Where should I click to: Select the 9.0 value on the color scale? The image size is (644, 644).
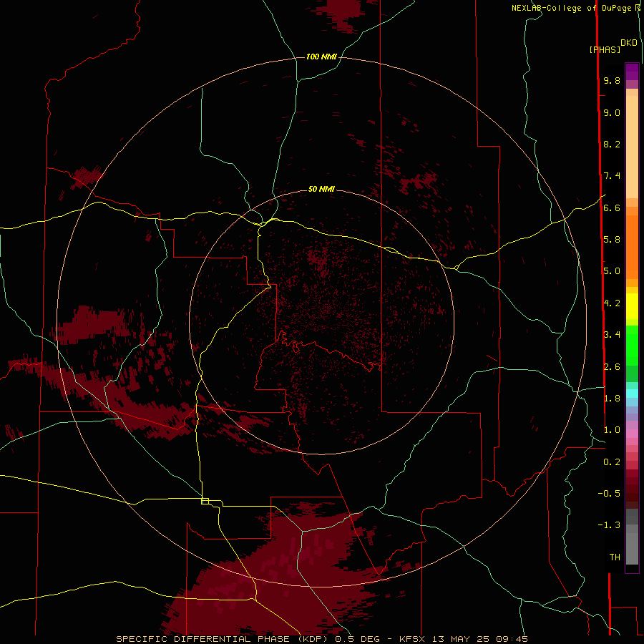tap(612, 112)
